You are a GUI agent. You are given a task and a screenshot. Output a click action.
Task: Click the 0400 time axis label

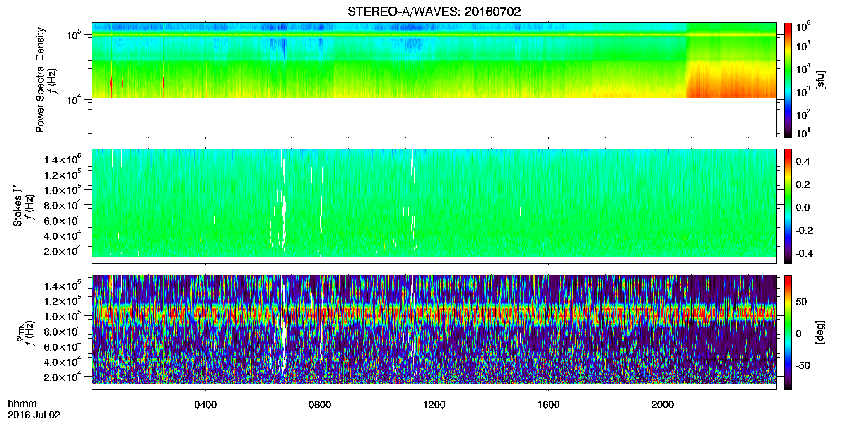click(205, 405)
